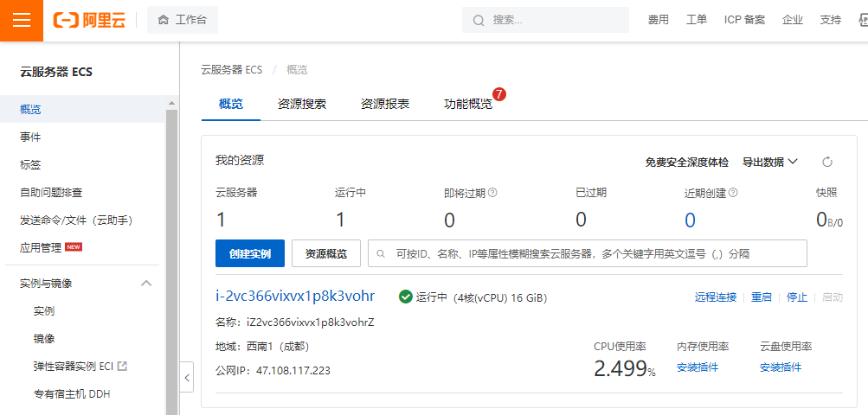
Task: Click the help icon beside 即将过期
Action: (492, 193)
